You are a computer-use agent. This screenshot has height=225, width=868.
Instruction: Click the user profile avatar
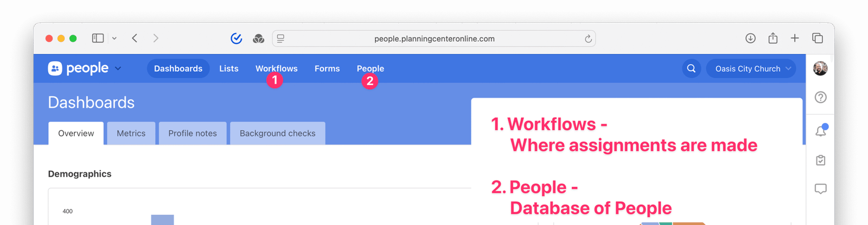pyautogui.click(x=820, y=68)
